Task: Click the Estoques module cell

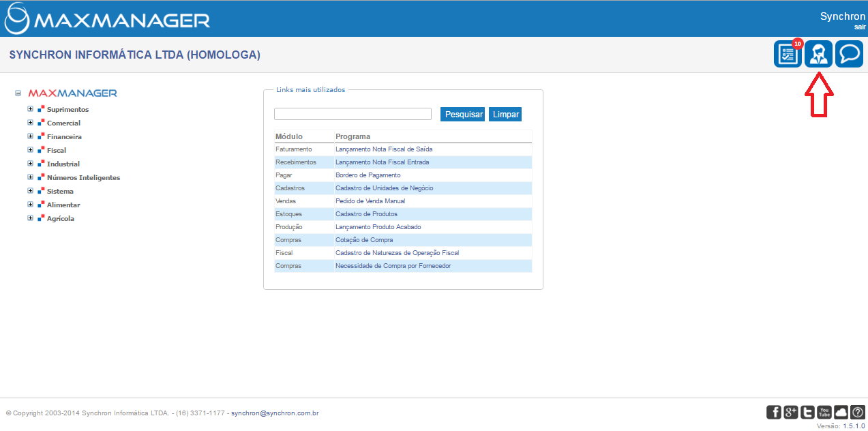Action: click(x=289, y=214)
